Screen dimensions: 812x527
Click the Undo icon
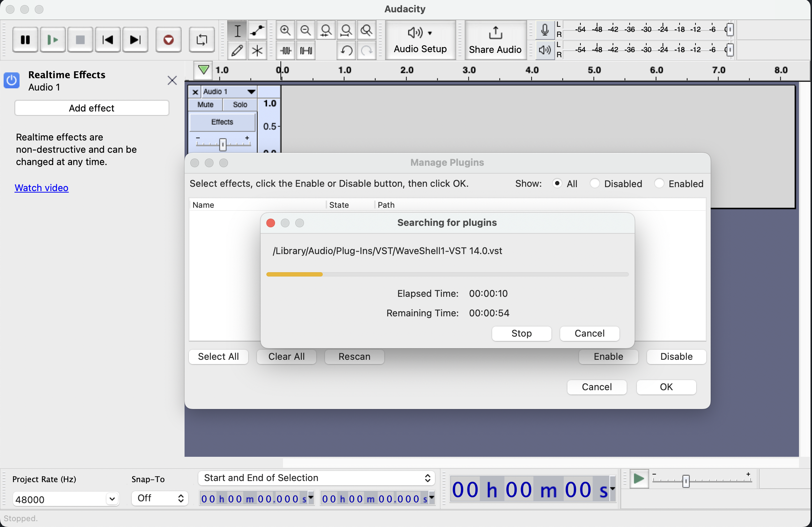click(x=346, y=51)
